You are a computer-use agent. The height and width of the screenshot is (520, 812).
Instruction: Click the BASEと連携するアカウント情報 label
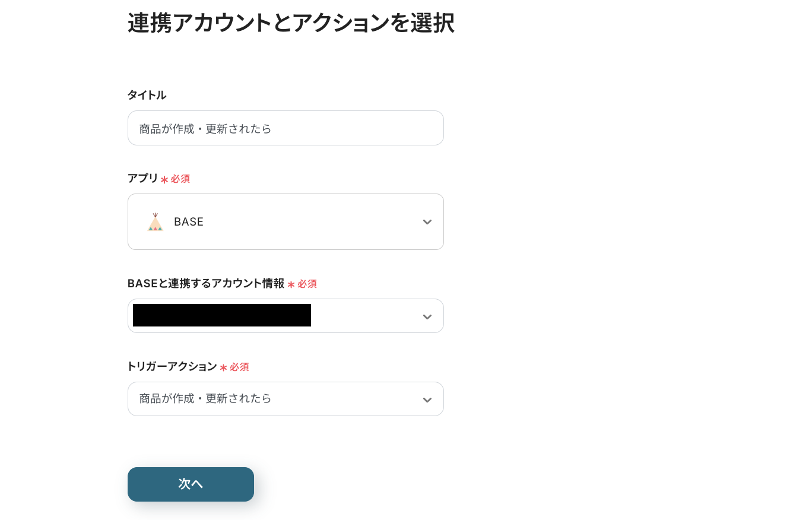(205, 284)
